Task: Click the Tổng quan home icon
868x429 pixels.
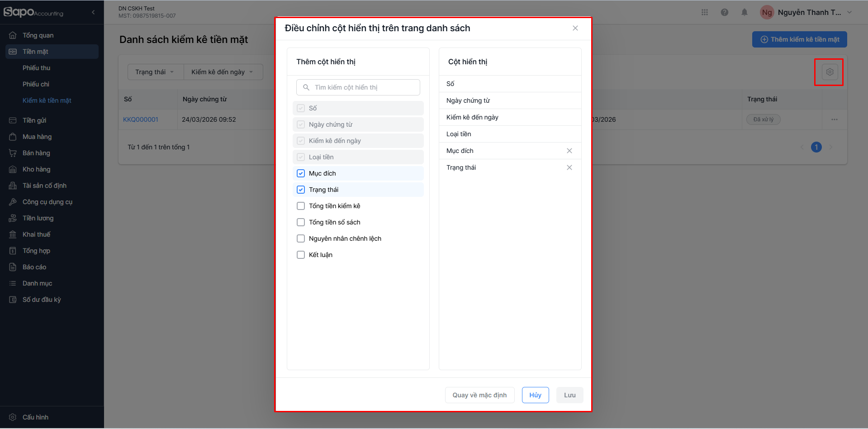Action: pyautogui.click(x=13, y=35)
